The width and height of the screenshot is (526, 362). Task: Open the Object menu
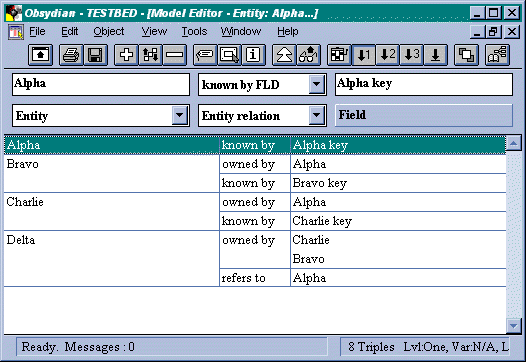click(109, 32)
